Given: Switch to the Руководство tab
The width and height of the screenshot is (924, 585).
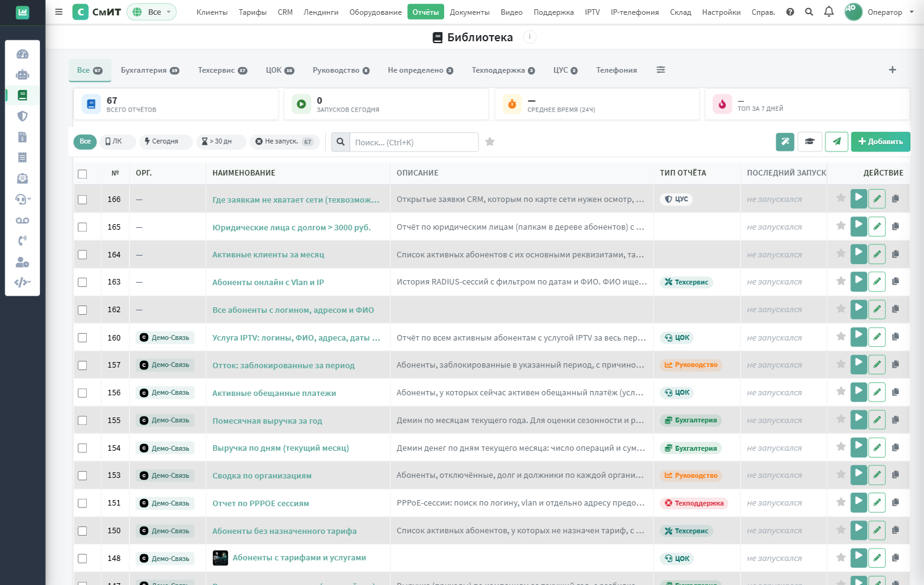Looking at the screenshot, I should click(x=341, y=70).
